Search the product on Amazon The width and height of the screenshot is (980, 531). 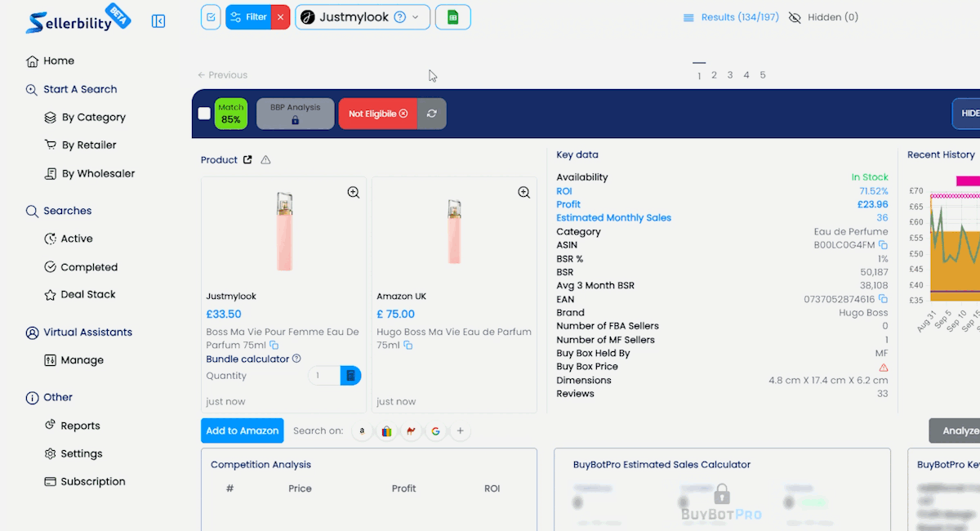tap(362, 431)
